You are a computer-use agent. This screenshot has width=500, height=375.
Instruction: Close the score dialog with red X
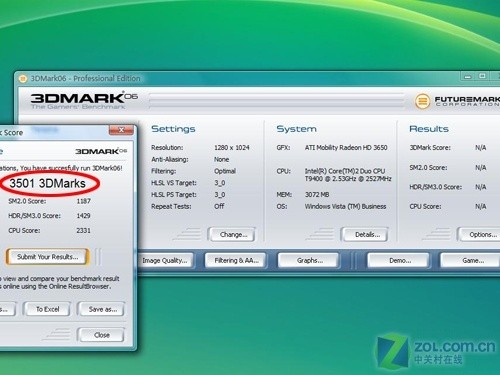pos(121,130)
